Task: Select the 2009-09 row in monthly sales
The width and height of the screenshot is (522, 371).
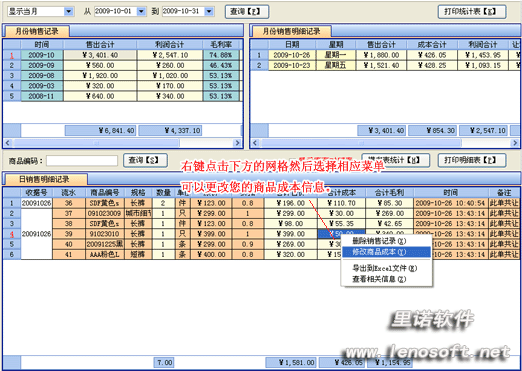Action: (x=122, y=65)
